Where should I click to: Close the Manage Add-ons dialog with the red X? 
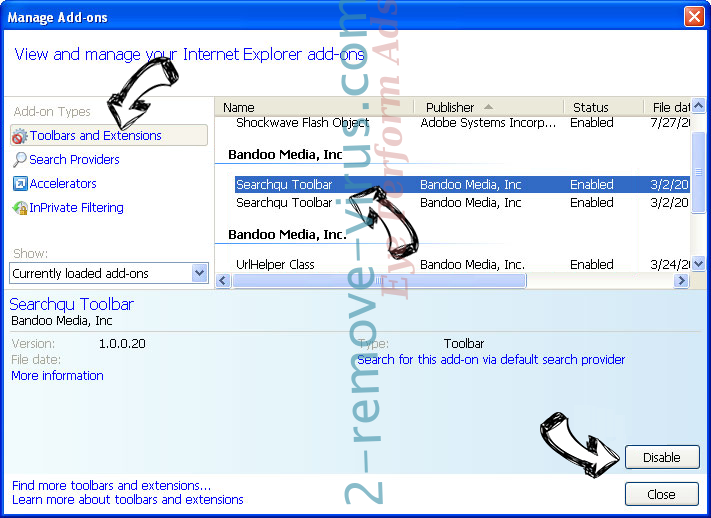(x=694, y=17)
